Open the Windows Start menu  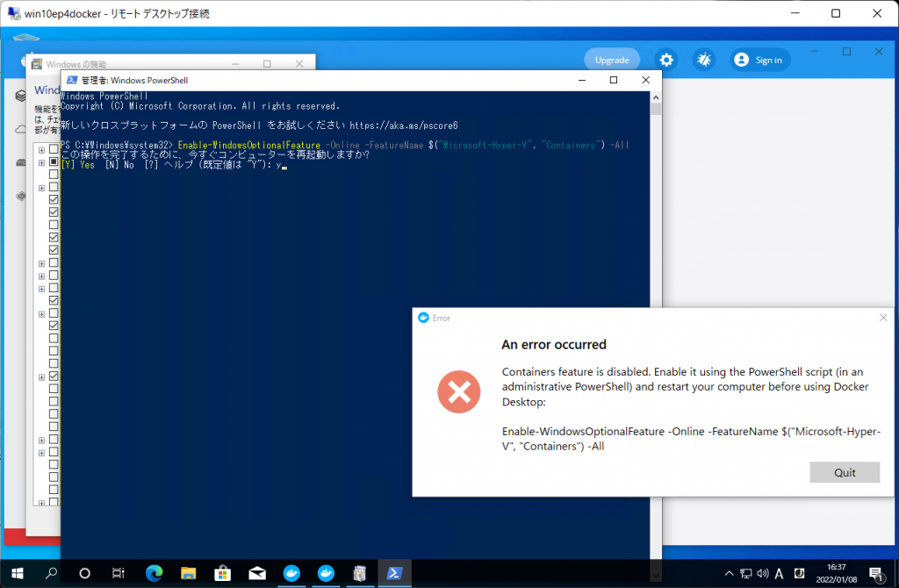click(18, 573)
